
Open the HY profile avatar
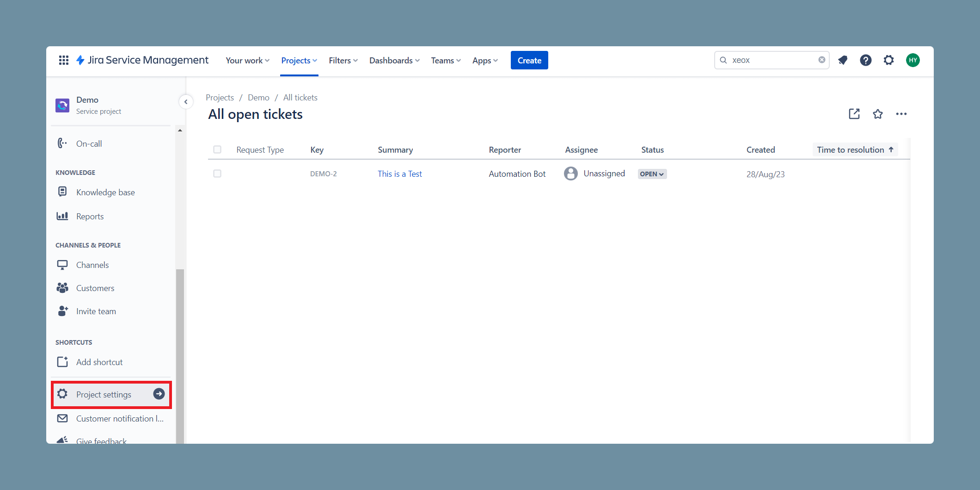tap(913, 60)
